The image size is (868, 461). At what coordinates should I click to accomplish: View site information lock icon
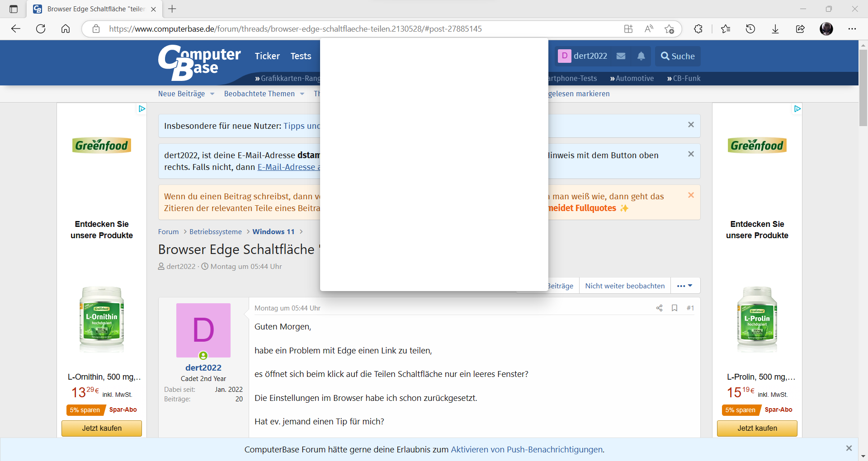click(x=96, y=29)
